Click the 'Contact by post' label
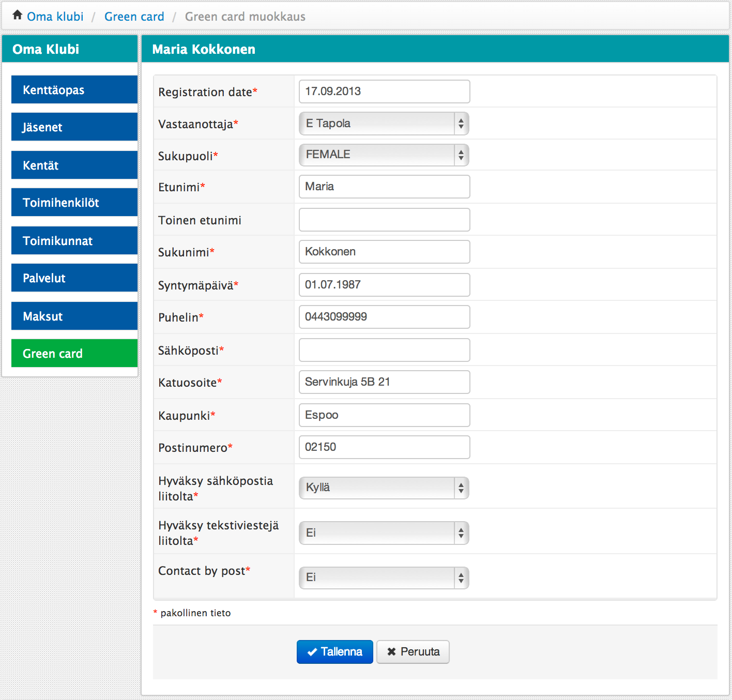Image resolution: width=732 pixels, height=700 pixels. point(202,571)
